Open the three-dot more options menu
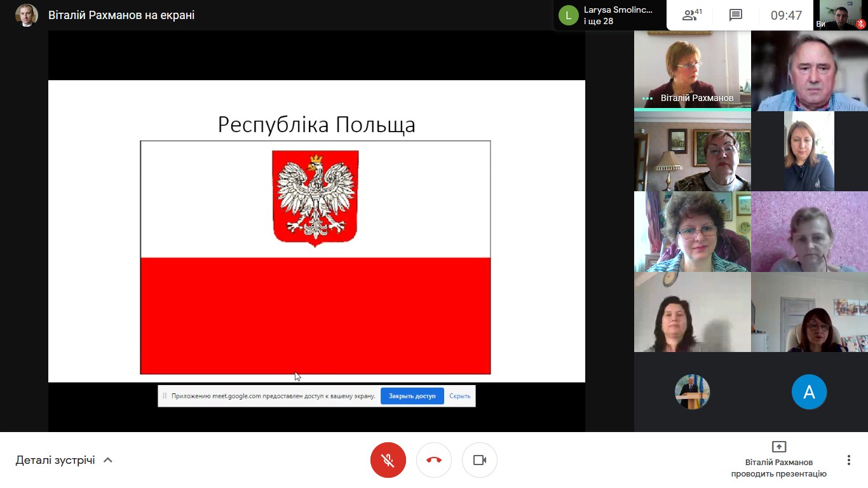Image resolution: width=868 pixels, height=488 pixels. [x=848, y=460]
